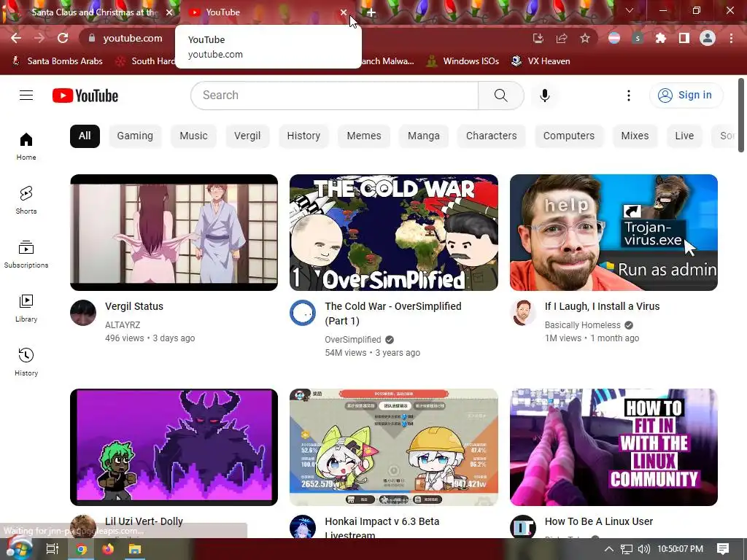Open How To Fit In Linux thumbnail
Screen dimensions: 747x560
click(614, 447)
